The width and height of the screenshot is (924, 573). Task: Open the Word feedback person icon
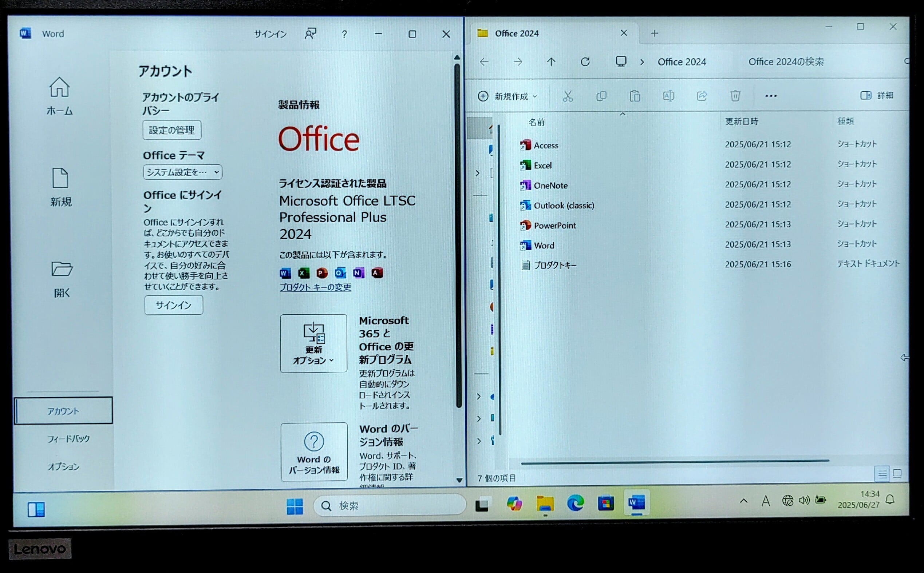coord(310,34)
